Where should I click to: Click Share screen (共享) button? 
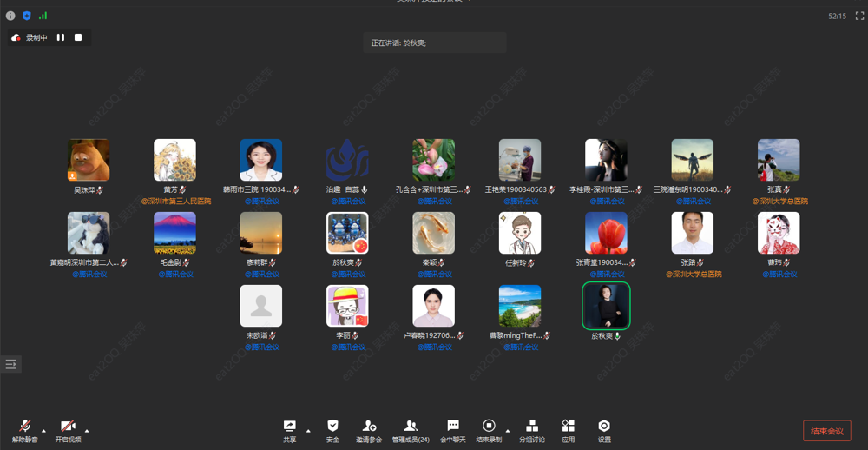289,430
